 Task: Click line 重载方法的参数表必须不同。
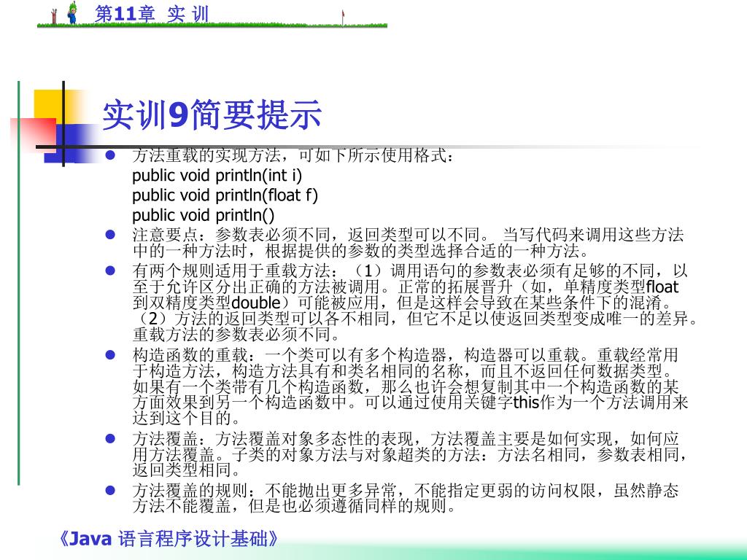[236, 334]
